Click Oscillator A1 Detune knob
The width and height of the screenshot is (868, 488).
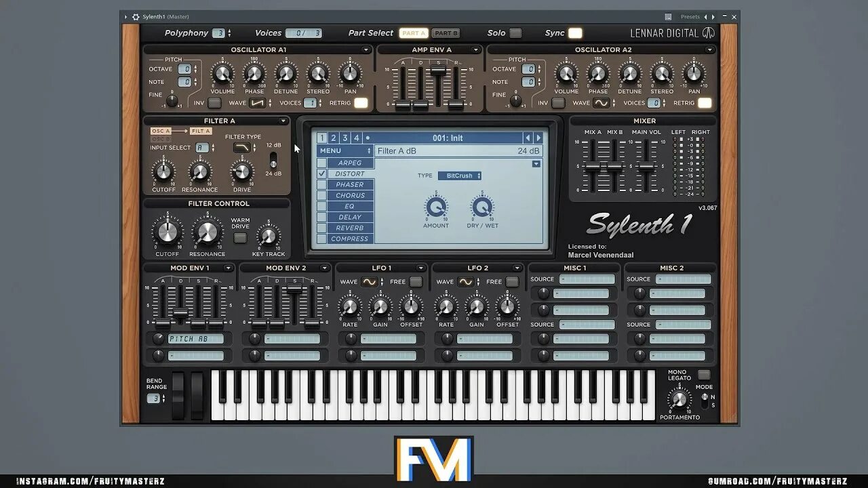point(285,74)
